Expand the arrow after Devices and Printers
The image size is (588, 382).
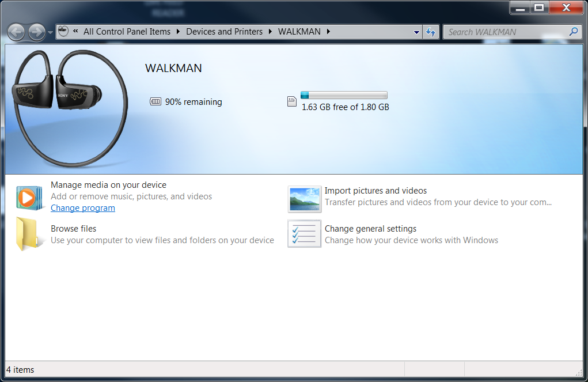270,32
